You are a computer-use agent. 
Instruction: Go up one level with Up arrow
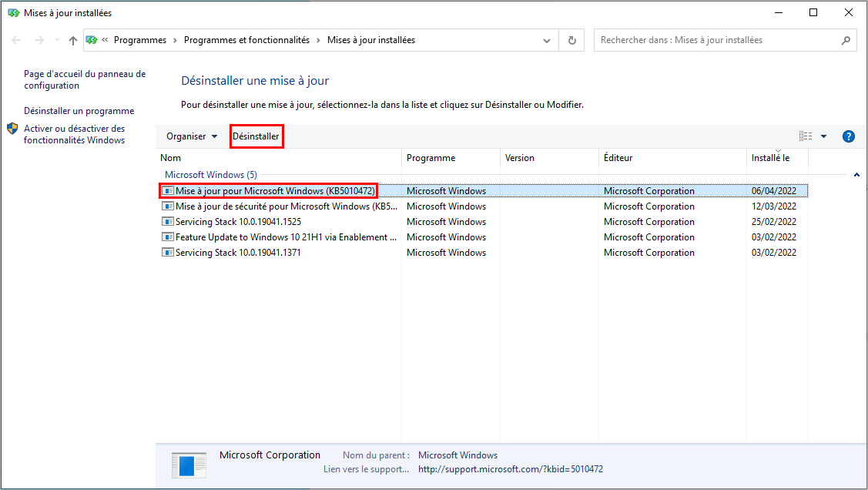pos(73,40)
